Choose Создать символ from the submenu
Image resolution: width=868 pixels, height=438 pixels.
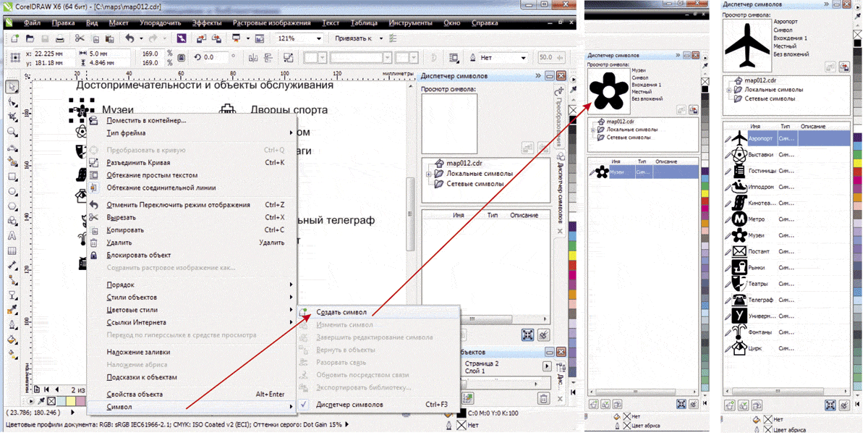click(x=341, y=312)
